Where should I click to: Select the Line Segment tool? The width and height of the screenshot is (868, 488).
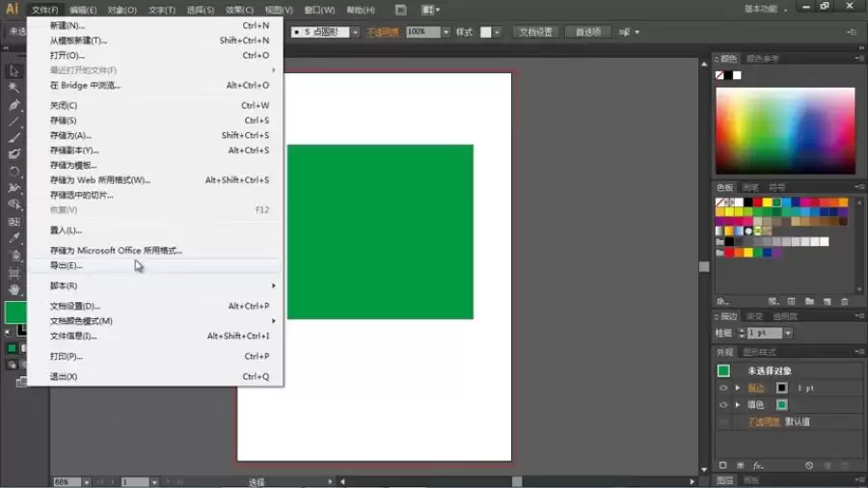[x=14, y=122]
